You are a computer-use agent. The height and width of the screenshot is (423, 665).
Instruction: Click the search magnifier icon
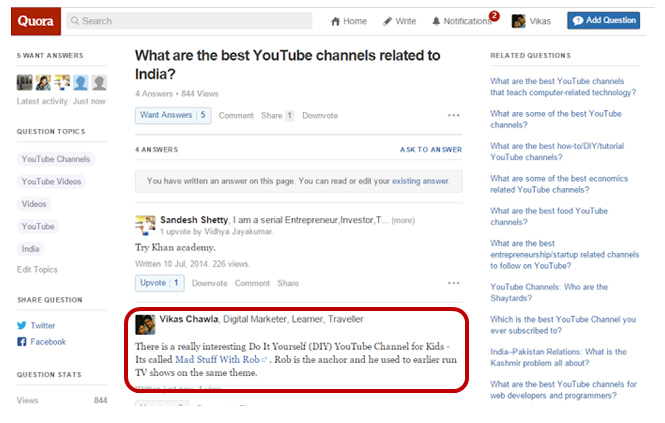[75, 21]
